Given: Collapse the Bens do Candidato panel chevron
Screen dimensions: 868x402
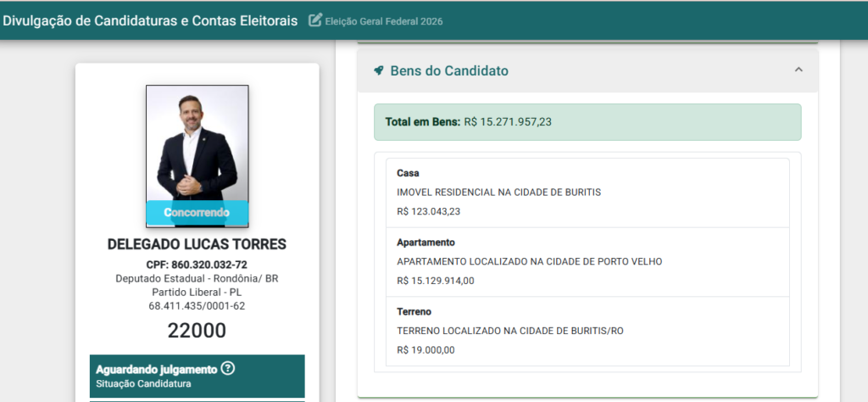Looking at the screenshot, I should (798, 70).
